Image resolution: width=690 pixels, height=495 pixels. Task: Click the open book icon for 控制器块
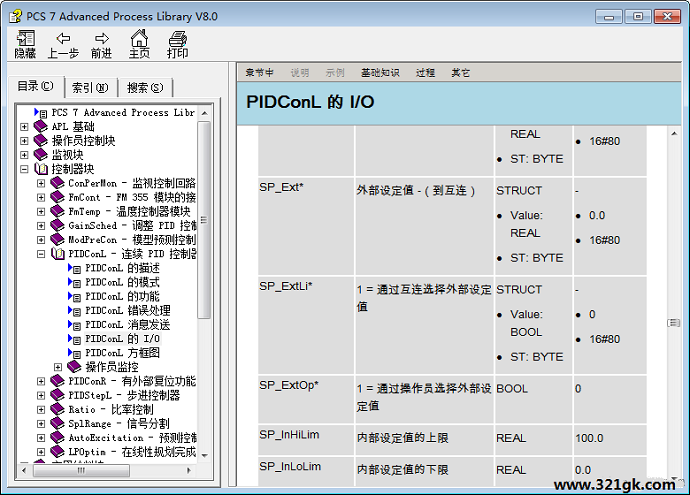click(x=40, y=169)
